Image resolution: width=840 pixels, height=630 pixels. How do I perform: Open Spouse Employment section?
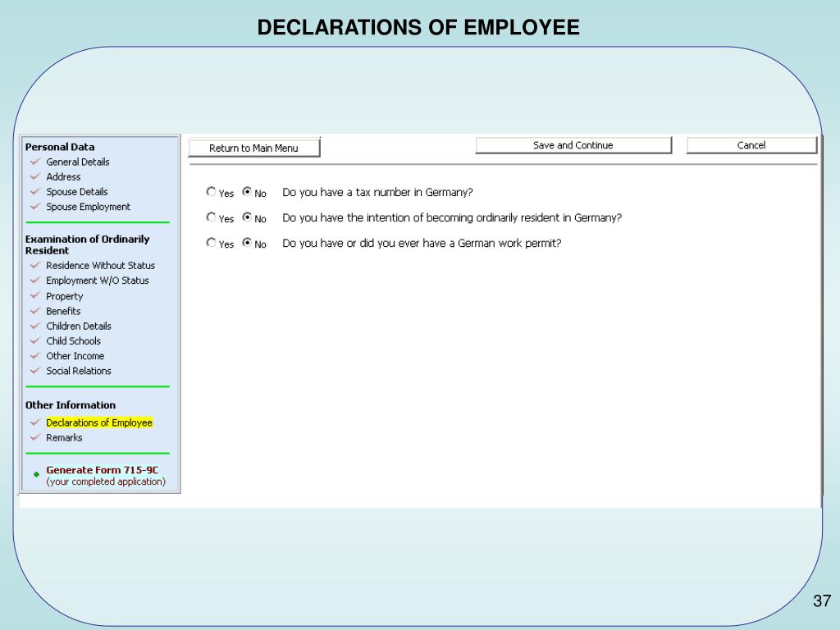tap(88, 207)
